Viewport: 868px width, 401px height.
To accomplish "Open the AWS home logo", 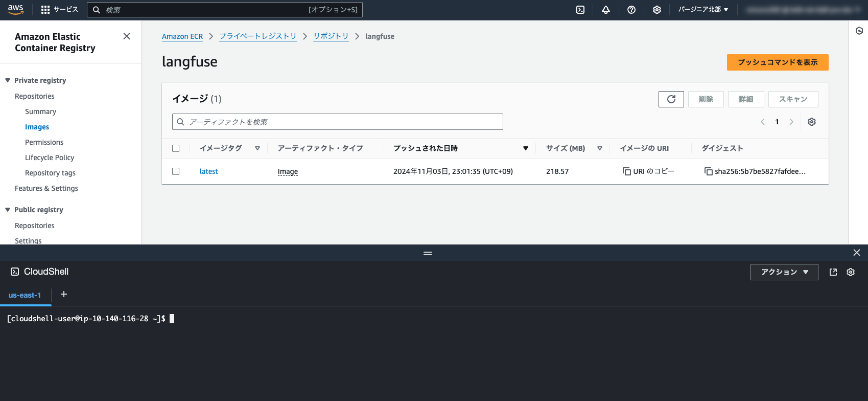I will click(x=15, y=10).
